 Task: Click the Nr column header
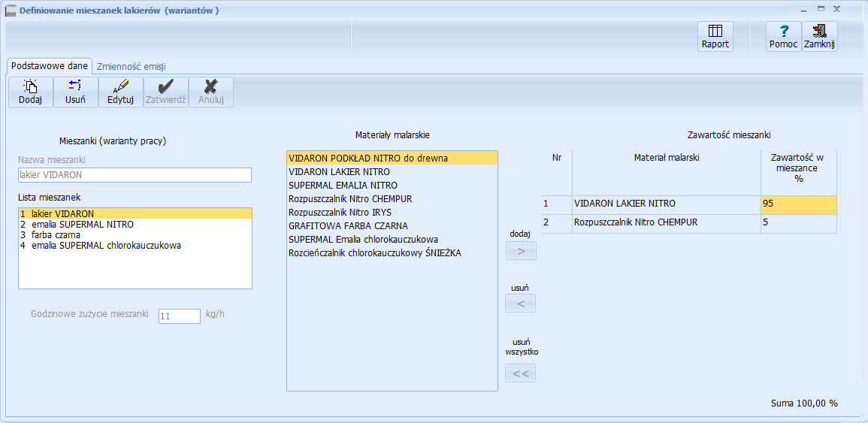(x=557, y=172)
